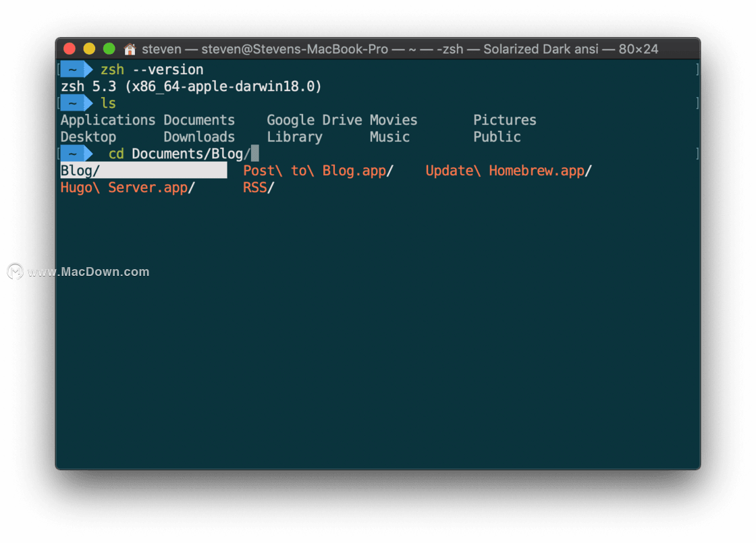
Task: Click 'Desktop' in the ls output
Action: [x=88, y=137]
